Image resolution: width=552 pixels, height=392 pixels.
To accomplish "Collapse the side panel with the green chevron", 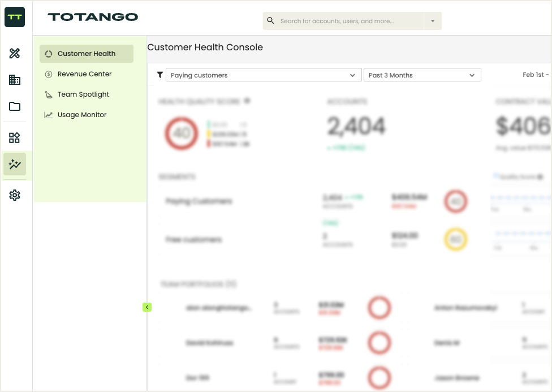I will tap(147, 307).
